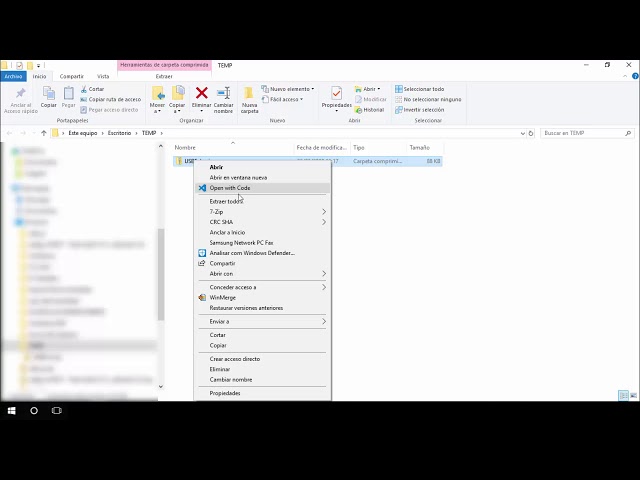Open Task View on the taskbar
This screenshot has width=640, height=480.
(x=57, y=411)
